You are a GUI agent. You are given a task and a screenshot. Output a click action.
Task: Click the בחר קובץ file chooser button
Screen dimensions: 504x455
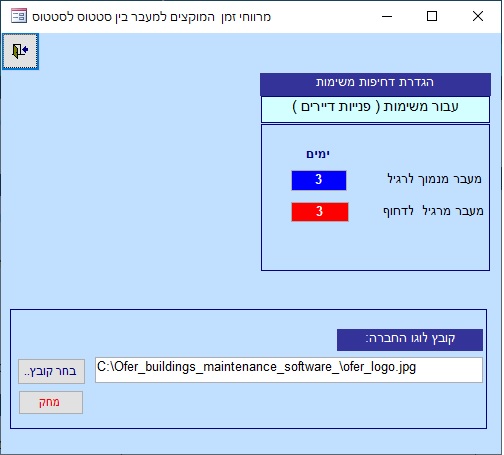pos(51,371)
